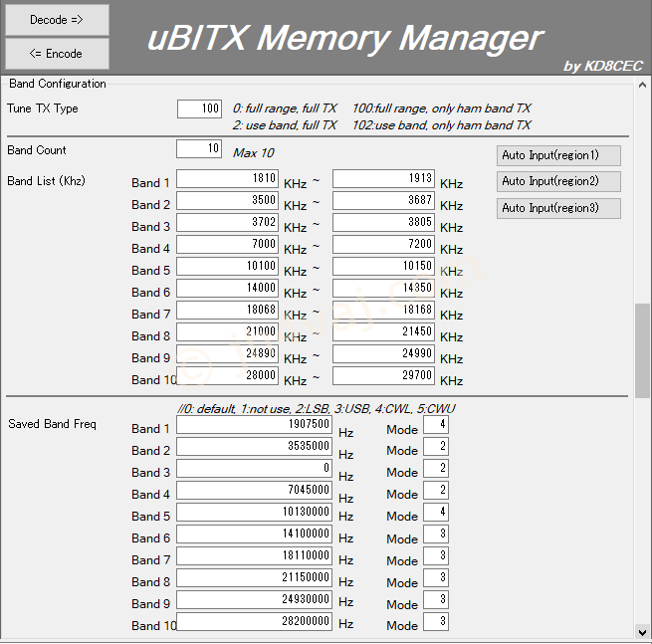Click the '102:use band, only ham band TX' text

442,125
